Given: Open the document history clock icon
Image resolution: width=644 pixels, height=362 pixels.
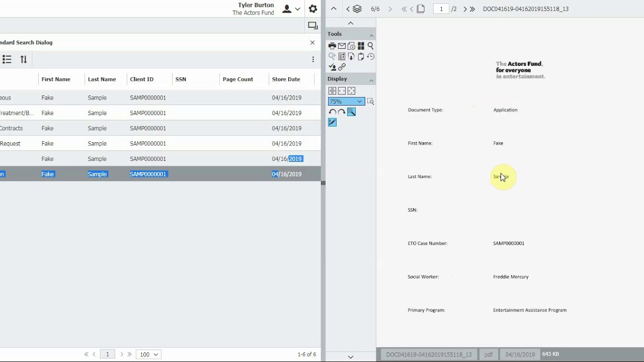Looking at the screenshot, I should [370, 56].
